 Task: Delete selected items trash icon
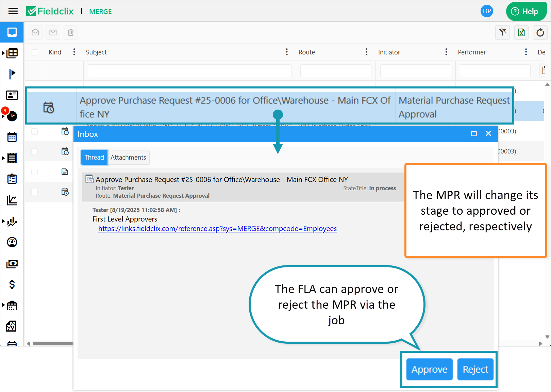click(71, 32)
